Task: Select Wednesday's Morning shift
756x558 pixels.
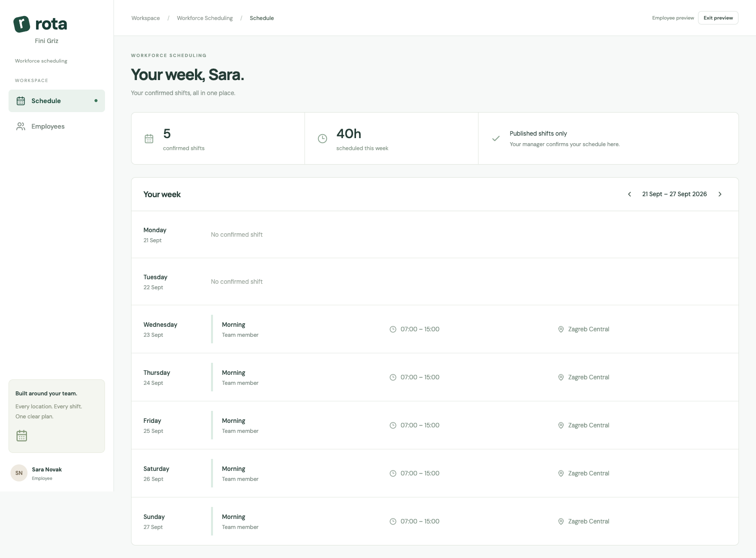Action: (233, 325)
